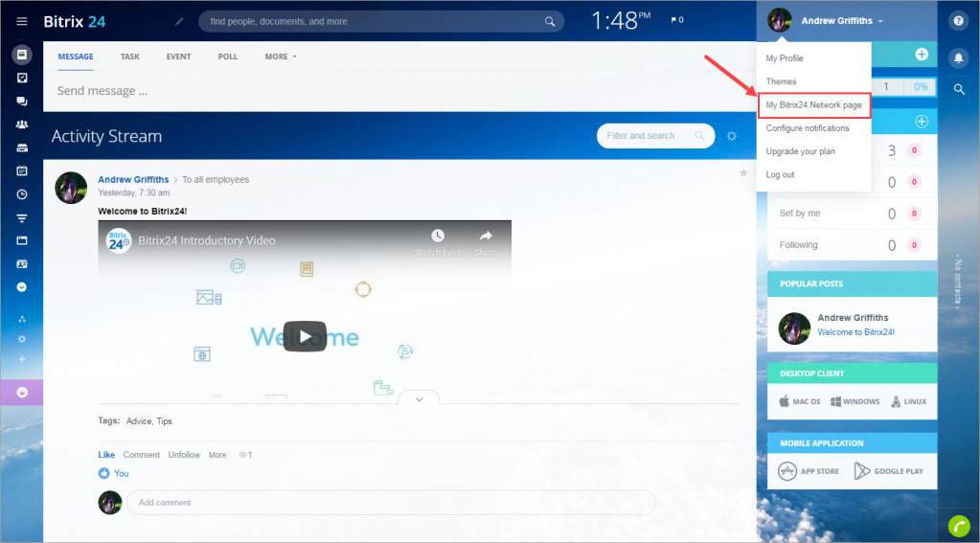The height and width of the screenshot is (543, 980).
Task: Open Calendar sidebar icon
Action: (x=22, y=170)
